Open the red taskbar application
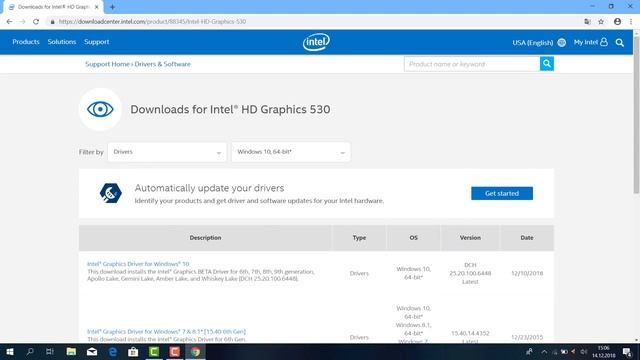Viewport: 640px width, 360px height. pos(175,352)
